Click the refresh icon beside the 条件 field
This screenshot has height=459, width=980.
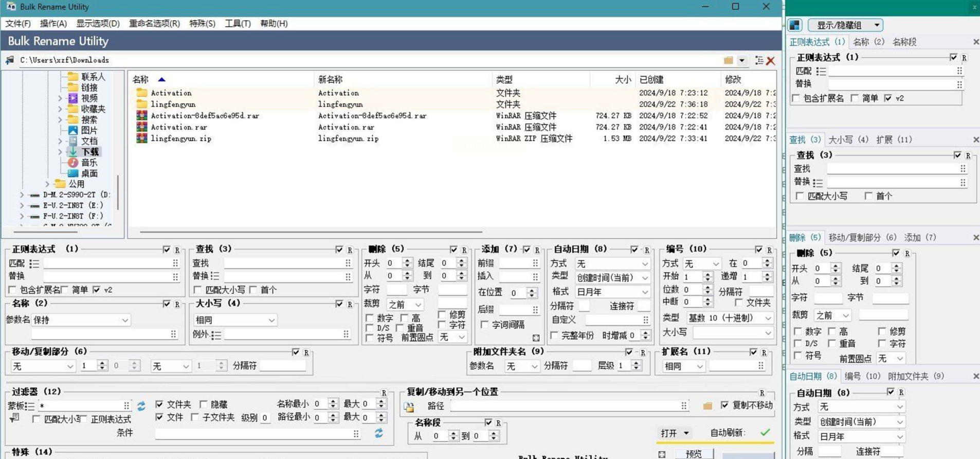tap(379, 433)
